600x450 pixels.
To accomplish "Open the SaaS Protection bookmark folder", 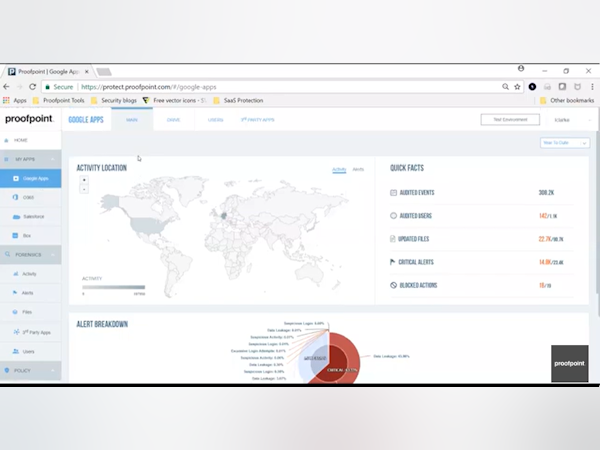I will pos(238,100).
